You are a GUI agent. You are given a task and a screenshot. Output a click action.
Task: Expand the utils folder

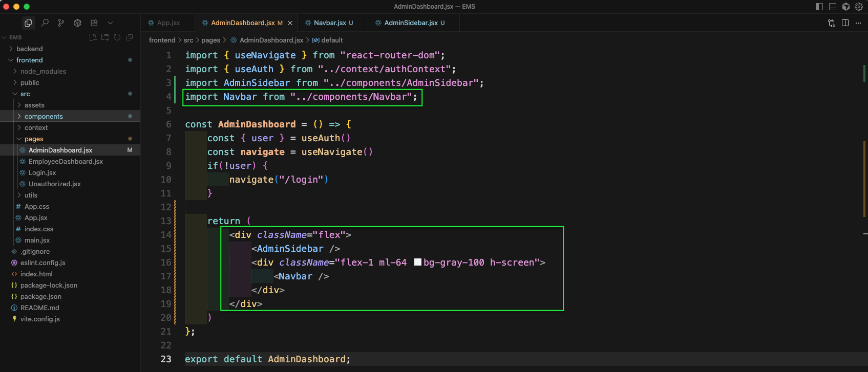(31, 195)
